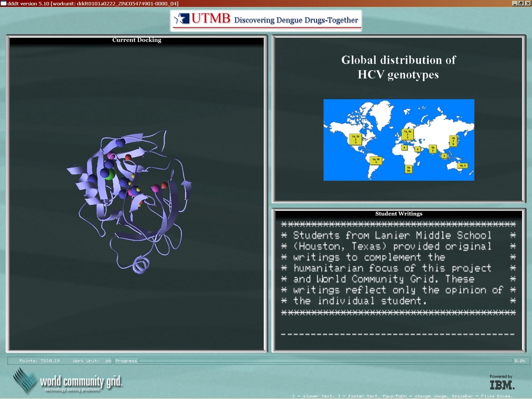Click the Global distribution of HCV genotypes heading
Viewport: 532px width, 399px height.
tap(398, 67)
